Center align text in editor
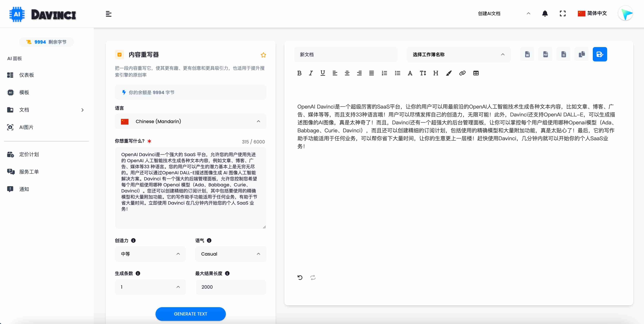Screen dimensions: 644x324 347,73
